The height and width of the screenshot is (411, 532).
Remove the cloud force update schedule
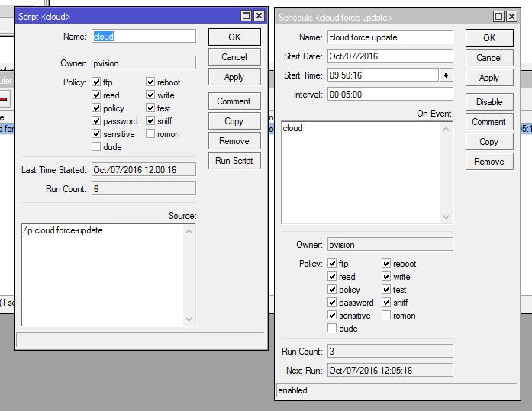click(489, 162)
